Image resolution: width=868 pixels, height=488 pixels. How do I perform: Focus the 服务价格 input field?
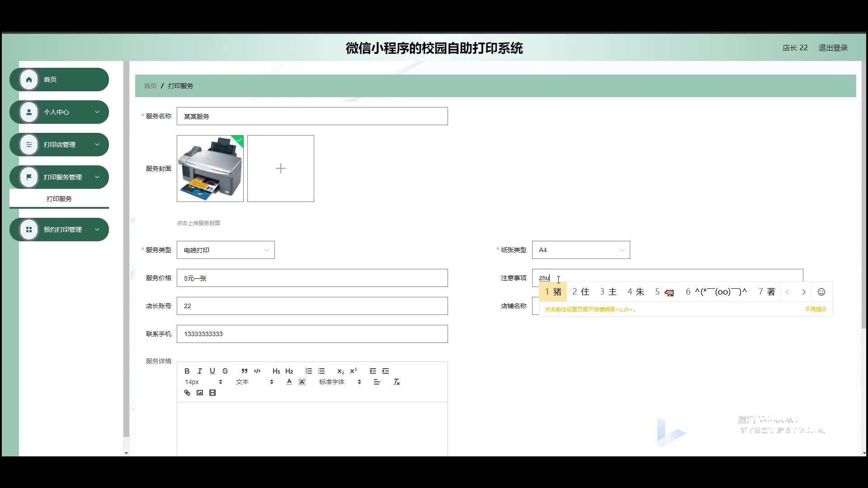(312, 278)
